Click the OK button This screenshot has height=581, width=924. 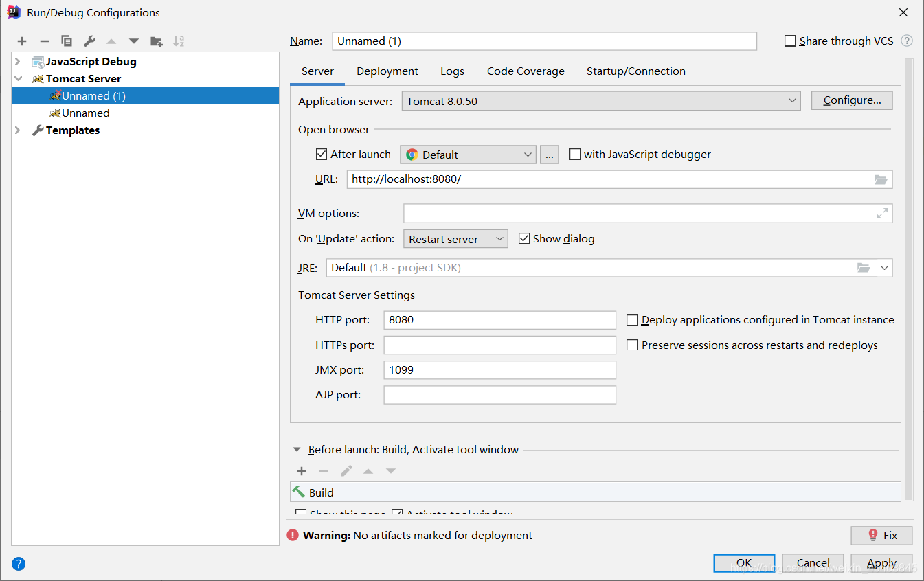coord(744,563)
